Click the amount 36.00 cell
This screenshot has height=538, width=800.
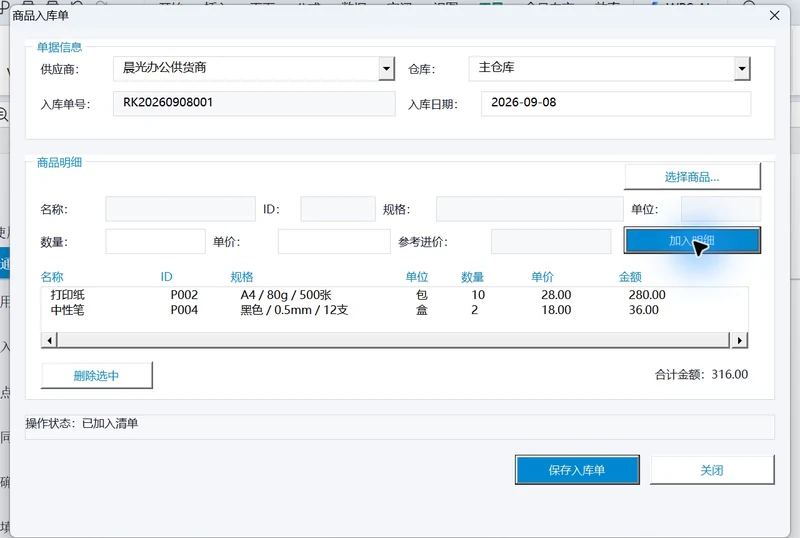(x=643, y=310)
